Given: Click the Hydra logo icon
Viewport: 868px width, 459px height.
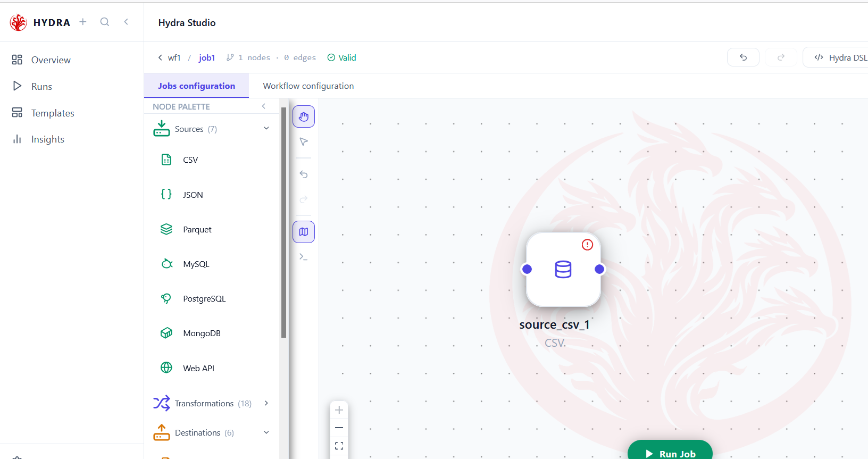Looking at the screenshot, I should point(19,22).
